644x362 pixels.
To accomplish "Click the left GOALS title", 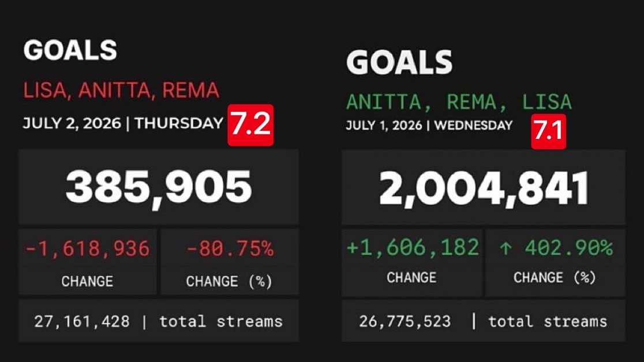I will [x=70, y=50].
